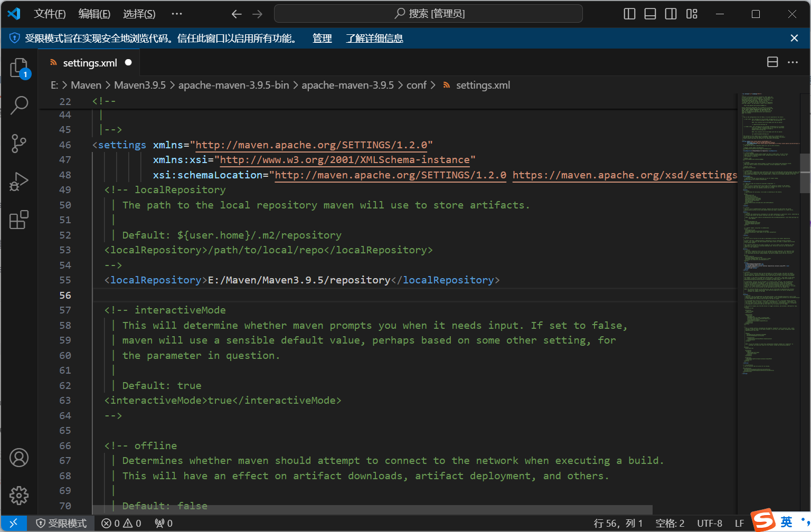Screen dimensions: 811x532
Task: Toggle the bottom panel layout icon
Action: [x=650, y=14]
